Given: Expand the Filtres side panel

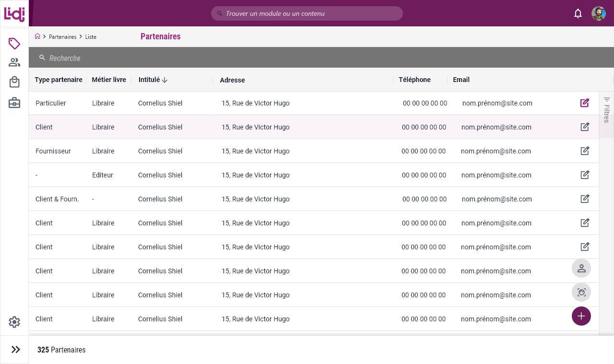Looking at the screenshot, I should coord(606,110).
